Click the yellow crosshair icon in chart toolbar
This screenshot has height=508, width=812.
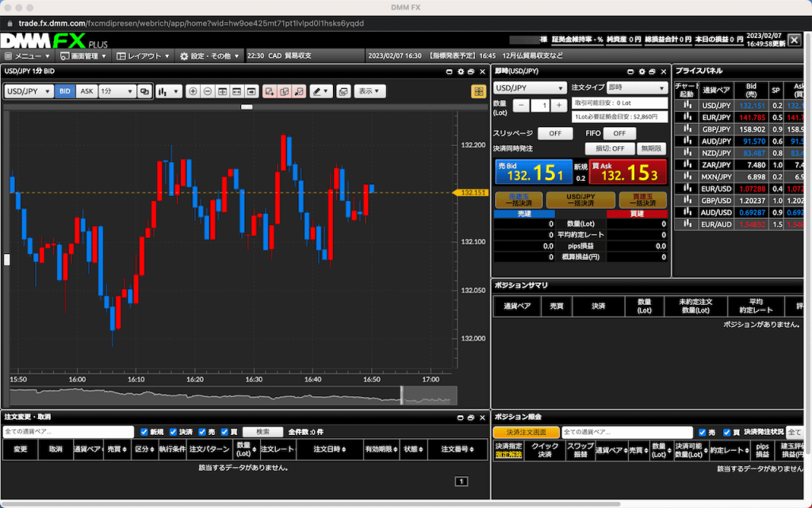(478, 92)
